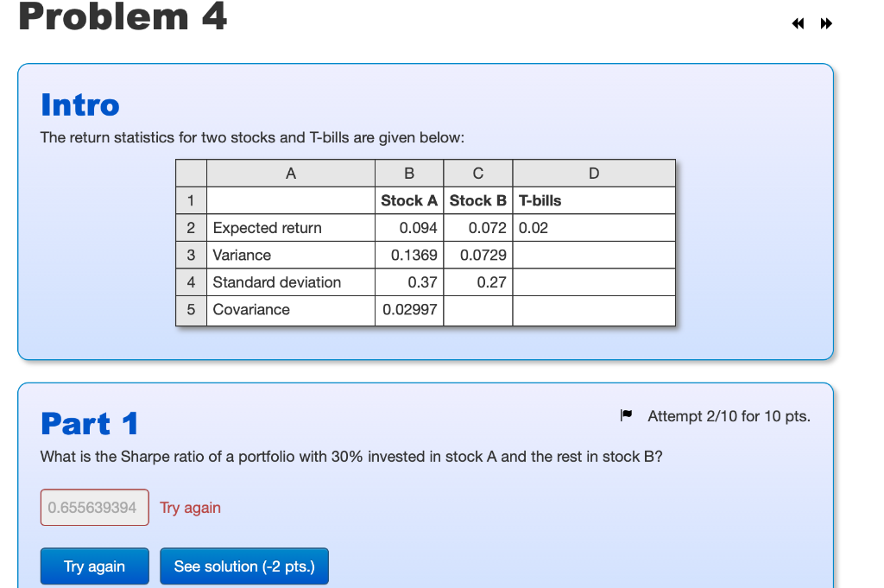
Task: Click the blue Try again button
Action: click(x=94, y=566)
